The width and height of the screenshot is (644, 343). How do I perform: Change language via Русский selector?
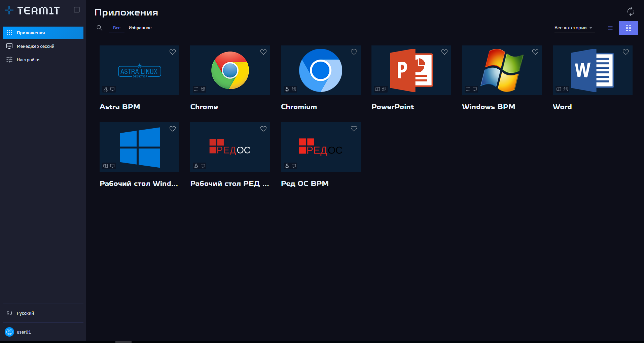[43, 313]
